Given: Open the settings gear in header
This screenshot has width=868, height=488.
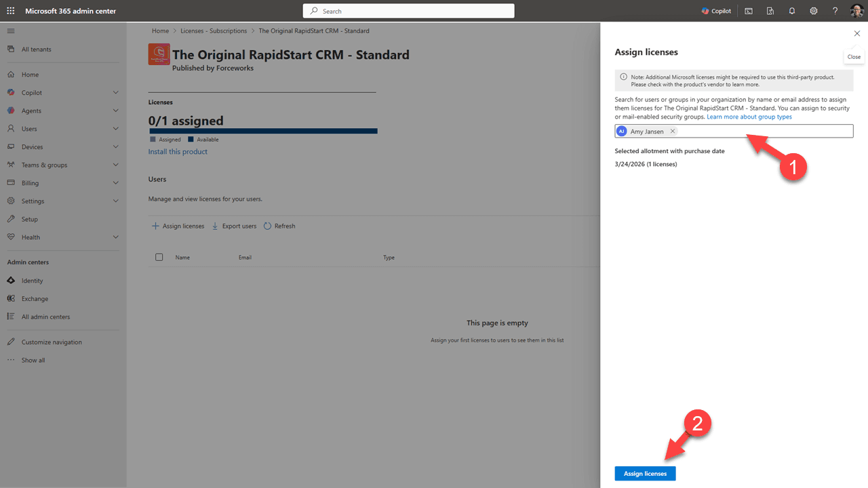Looking at the screenshot, I should tap(814, 11).
